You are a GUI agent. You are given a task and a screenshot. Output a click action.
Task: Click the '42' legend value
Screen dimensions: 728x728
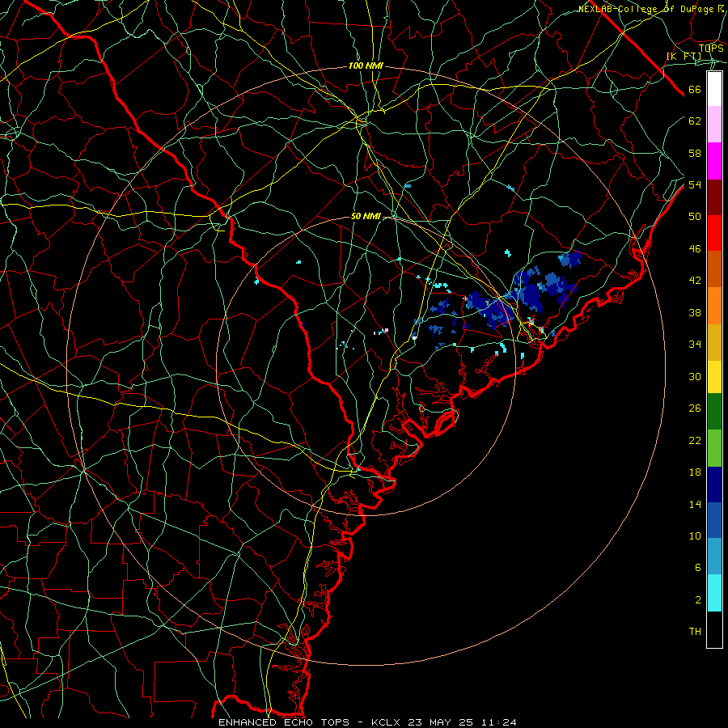click(x=695, y=281)
